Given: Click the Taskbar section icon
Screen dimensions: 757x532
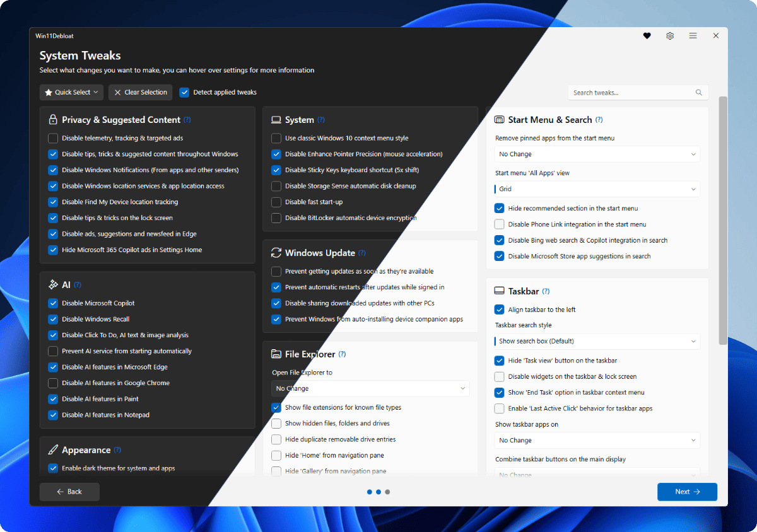Looking at the screenshot, I should [499, 291].
